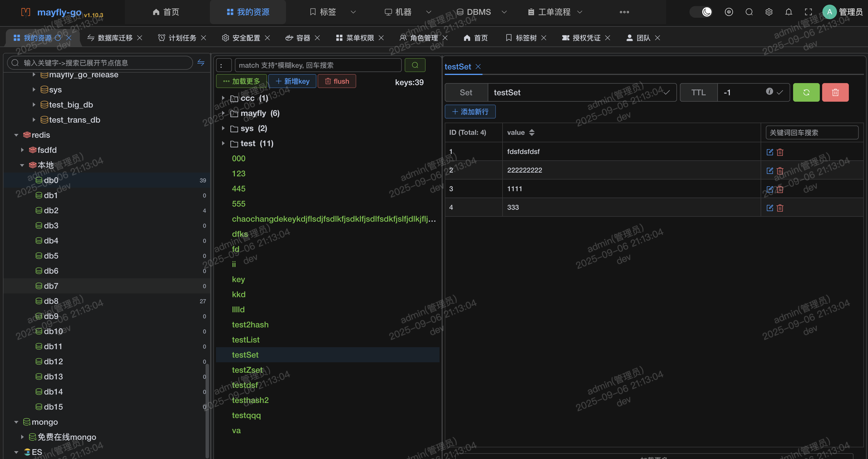Open the more menu ellipsis
868x459 pixels.
(x=624, y=12)
